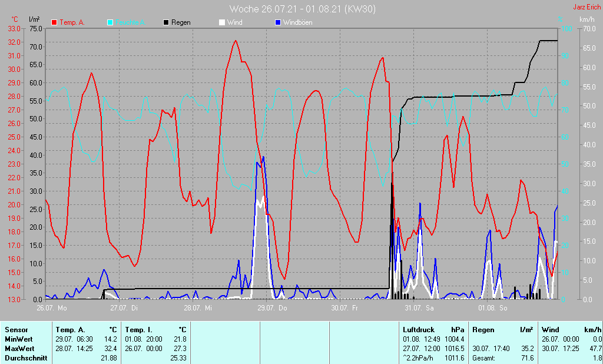Click the Luftdruck average value '1011.6'
603x364 pixels.
coord(454,358)
